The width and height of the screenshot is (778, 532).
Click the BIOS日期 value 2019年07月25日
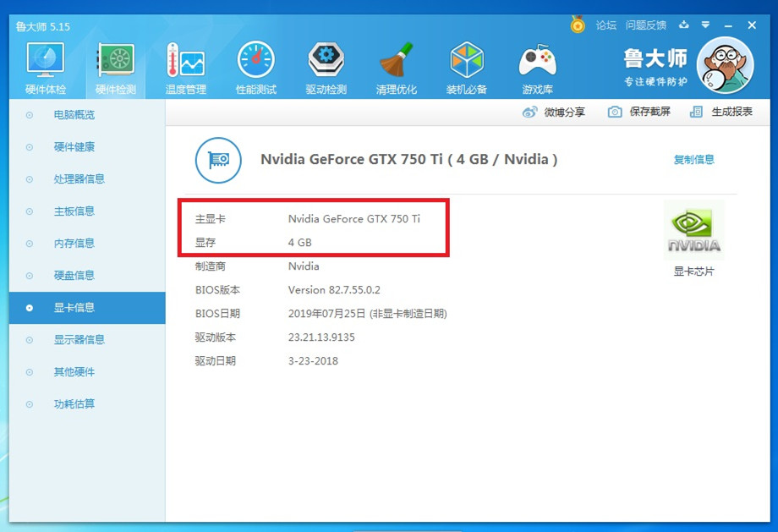326,314
